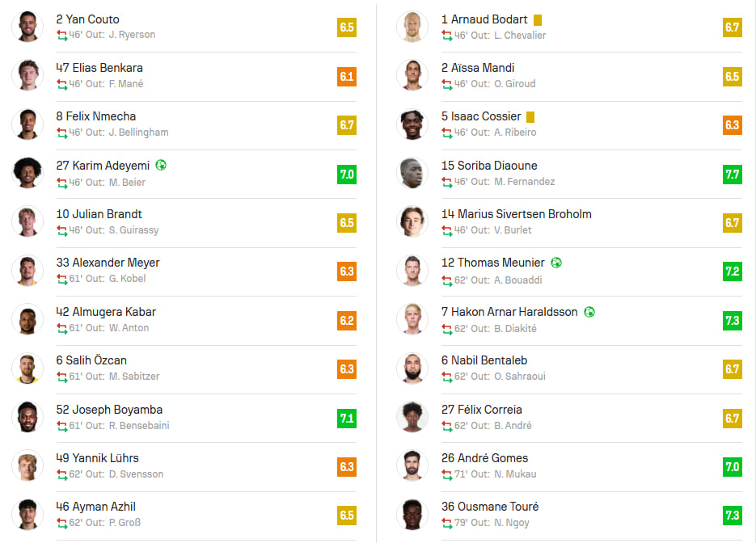Click the yellow card icon for Isaac Cossier

[x=530, y=117]
